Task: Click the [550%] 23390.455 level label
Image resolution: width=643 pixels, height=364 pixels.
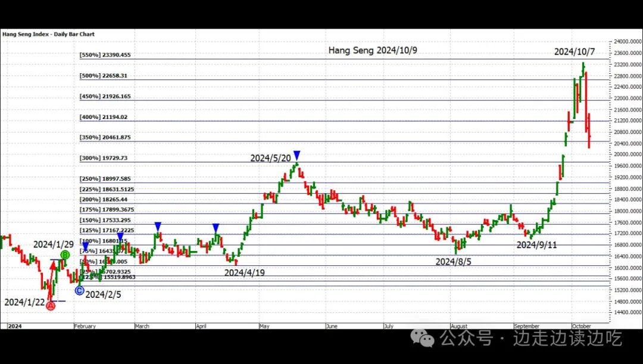Action: (105, 55)
